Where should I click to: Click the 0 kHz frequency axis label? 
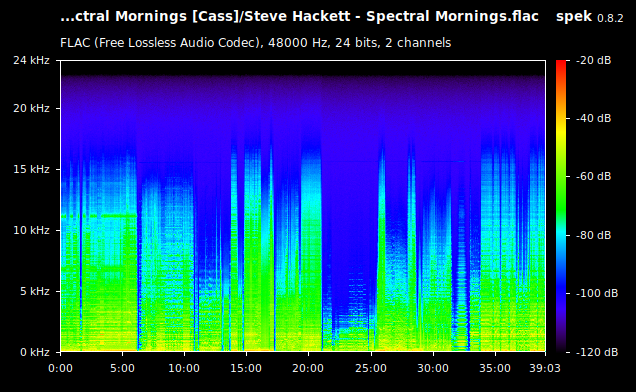tap(34, 352)
